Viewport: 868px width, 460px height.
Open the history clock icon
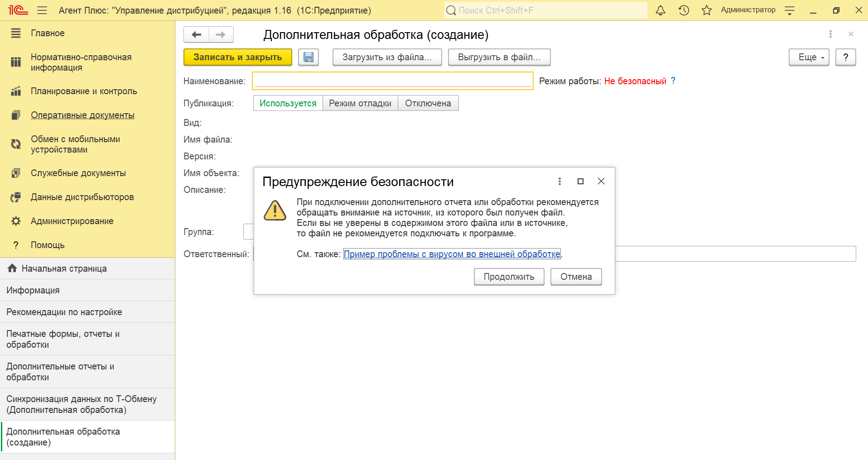click(x=684, y=10)
